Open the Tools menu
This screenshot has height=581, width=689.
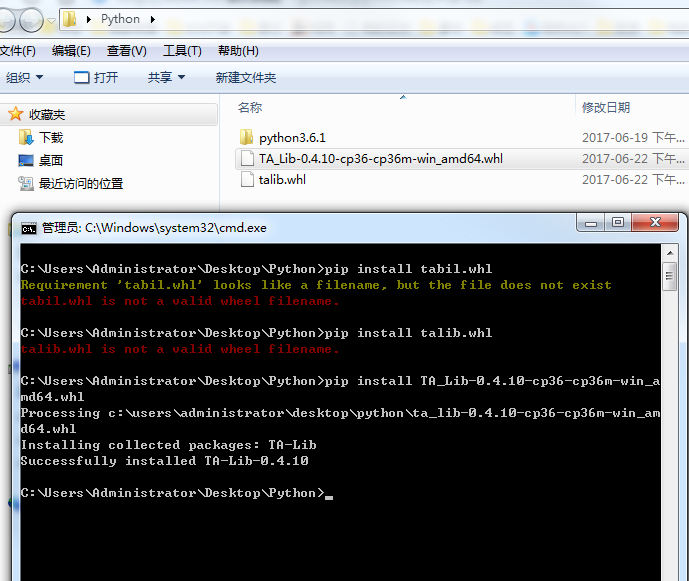182,51
